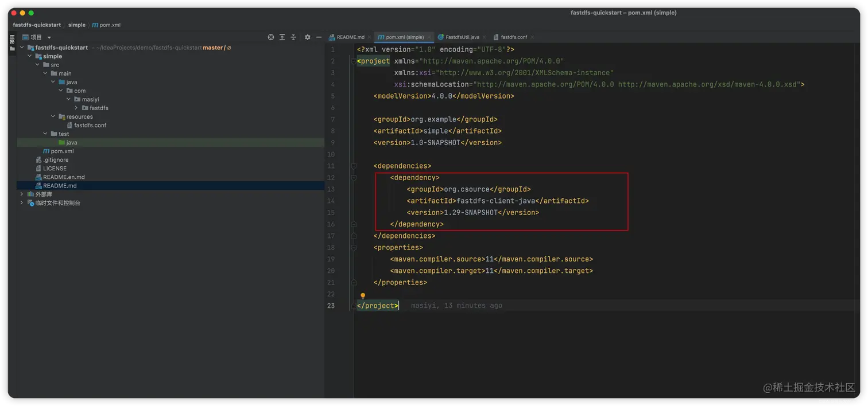Click the yellow intention light bulb

(363, 296)
